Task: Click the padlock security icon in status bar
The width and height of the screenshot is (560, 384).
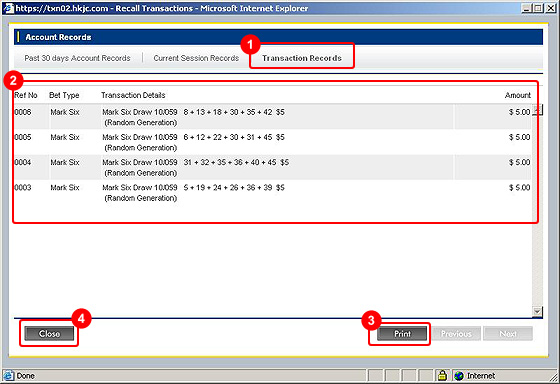Action: 442,376
